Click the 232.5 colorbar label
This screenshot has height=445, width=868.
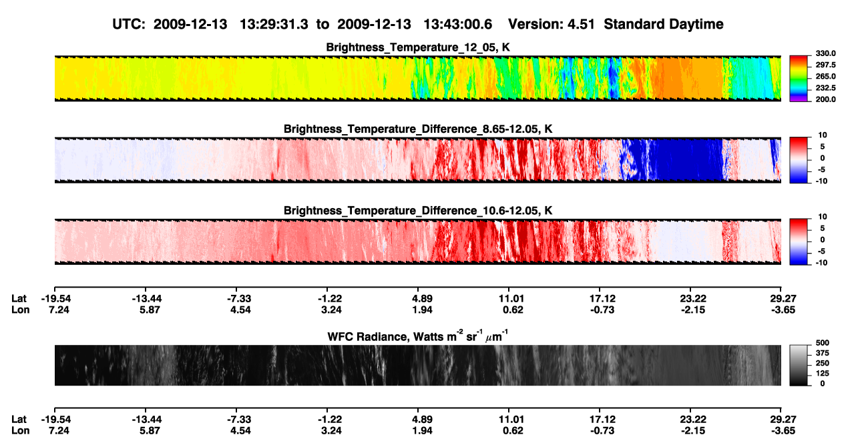pos(825,88)
